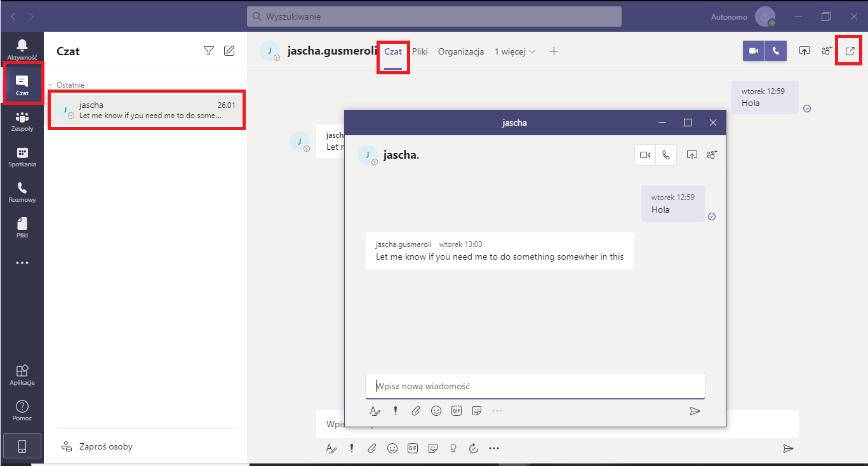The height and width of the screenshot is (466, 868).
Task: Focus popup 'Wpisz nową wiadomość' field
Action: pos(535,386)
